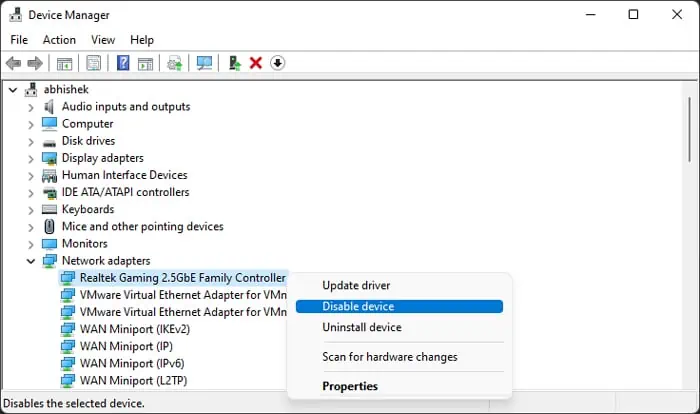Click the Keyboards category icon
The width and height of the screenshot is (700, 414).
49,209
